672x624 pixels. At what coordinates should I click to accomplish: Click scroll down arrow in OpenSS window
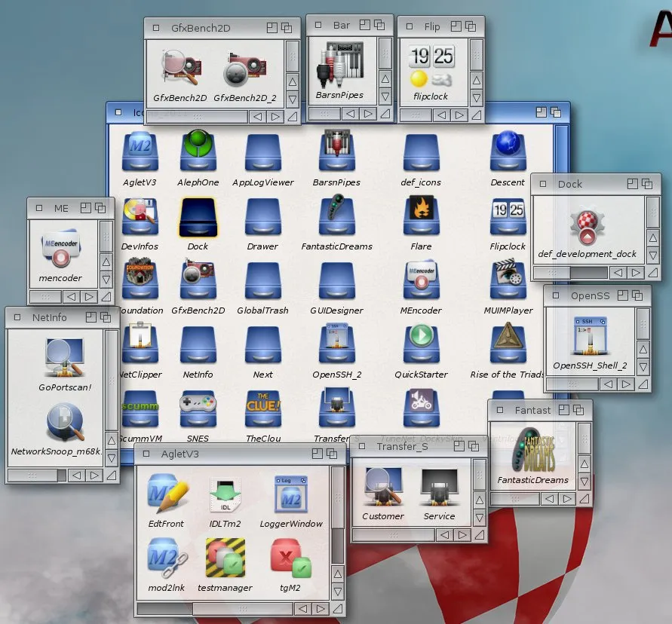coord(643,368)
